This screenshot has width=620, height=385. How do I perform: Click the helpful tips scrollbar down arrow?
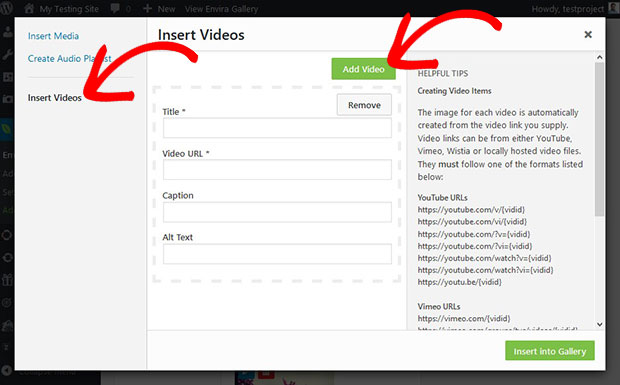(599, 325)
